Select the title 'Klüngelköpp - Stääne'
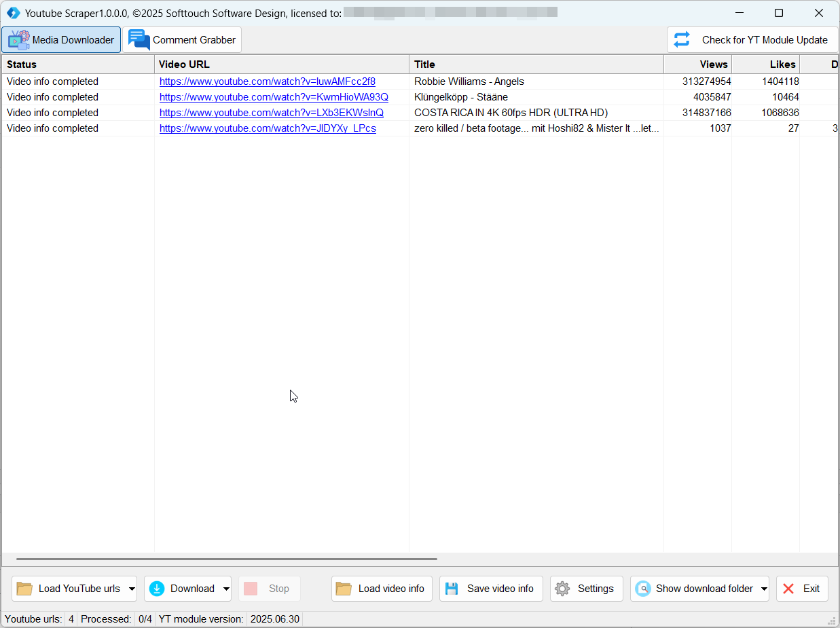840x628 pixels. click(x=461, y=97)
